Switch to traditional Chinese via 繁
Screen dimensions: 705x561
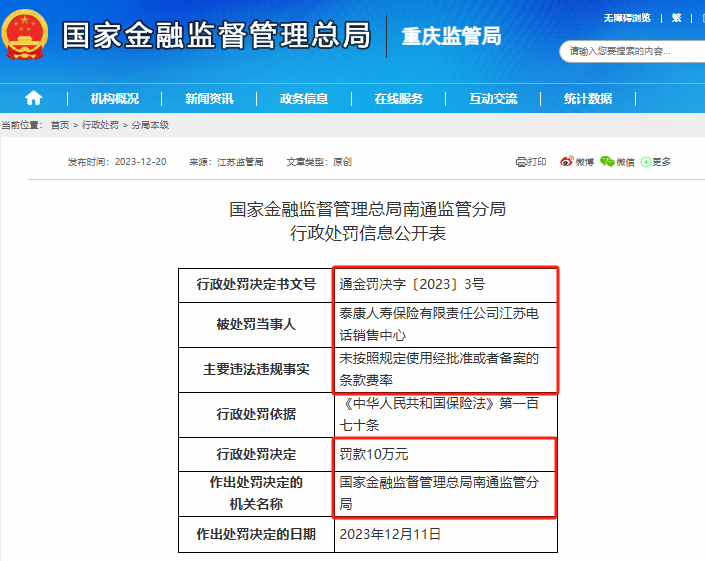click(676, 18)
